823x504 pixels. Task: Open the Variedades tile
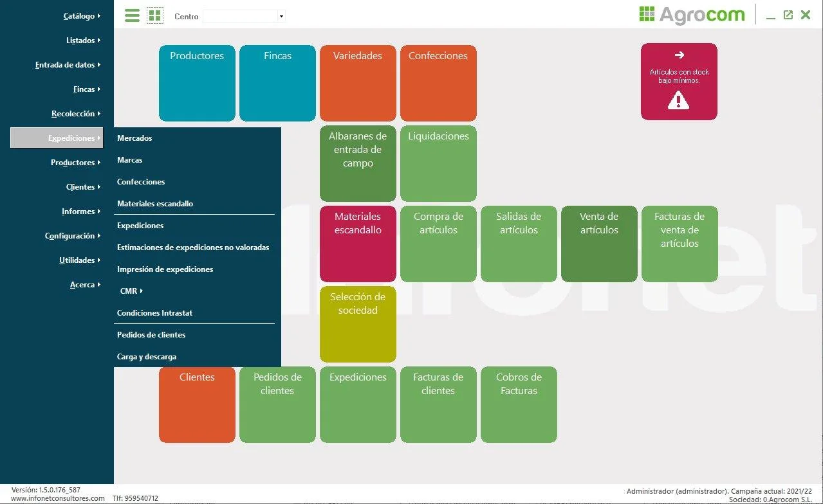358,83
